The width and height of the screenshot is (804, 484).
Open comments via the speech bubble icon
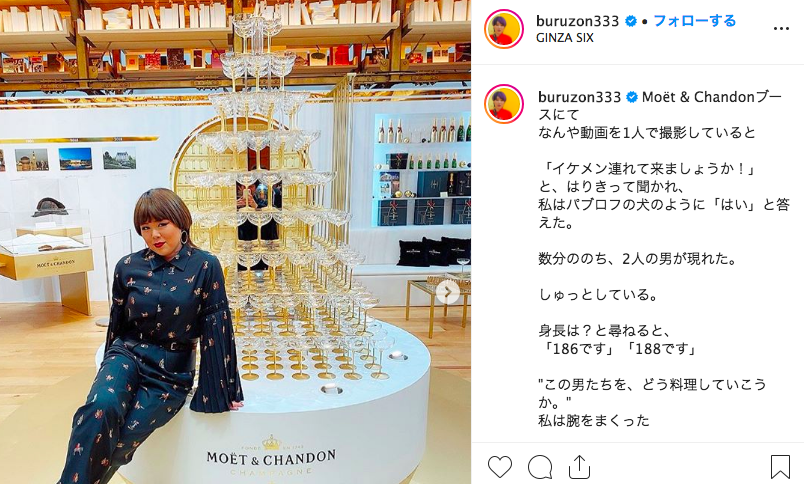[540, 467]
